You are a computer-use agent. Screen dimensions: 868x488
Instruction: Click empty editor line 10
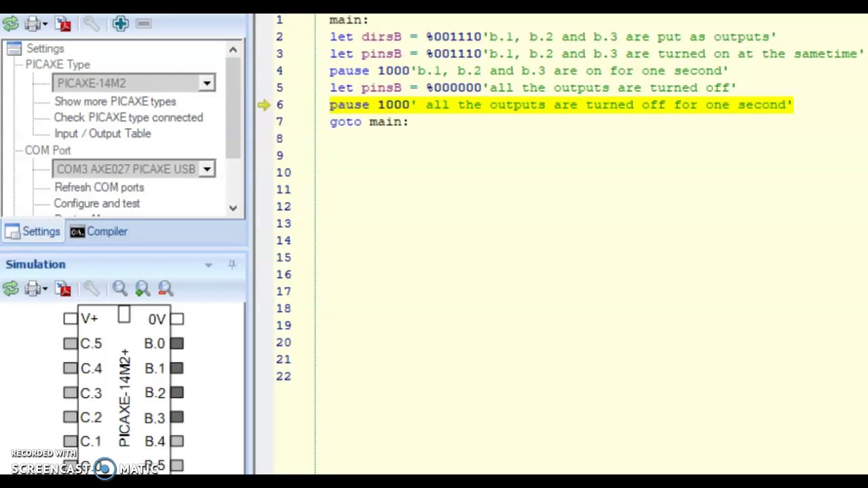(x=590, y=172)
